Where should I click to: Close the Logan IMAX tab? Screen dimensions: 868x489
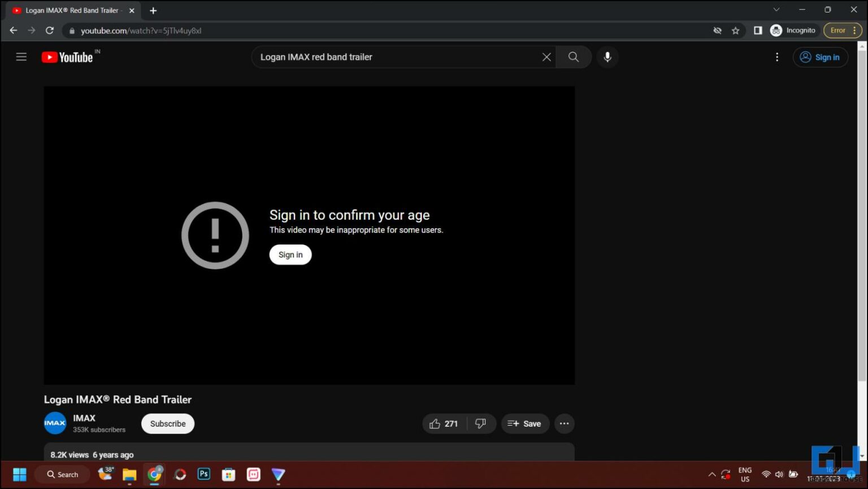pos(132,11)
